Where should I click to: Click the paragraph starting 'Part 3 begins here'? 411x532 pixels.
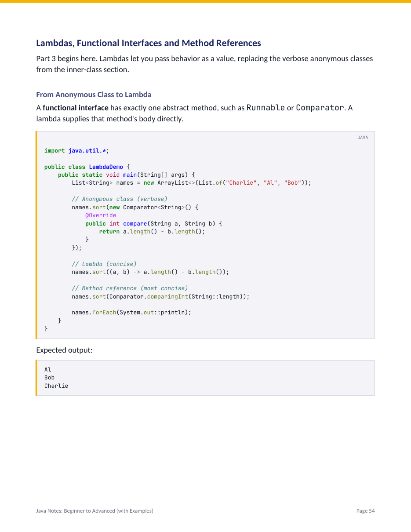coord(204,64)
